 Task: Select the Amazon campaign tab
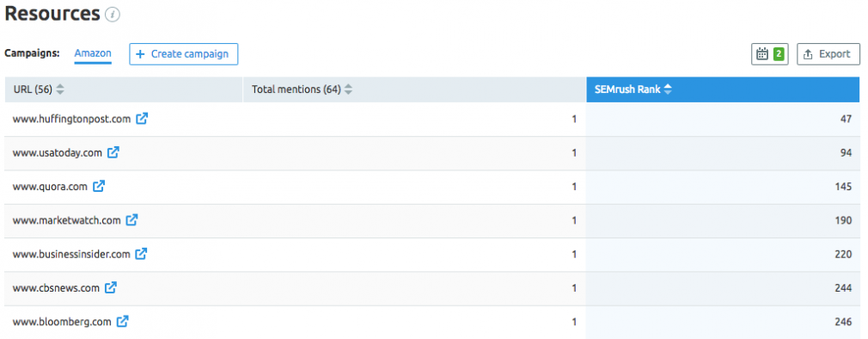click(x=93, y=53)
